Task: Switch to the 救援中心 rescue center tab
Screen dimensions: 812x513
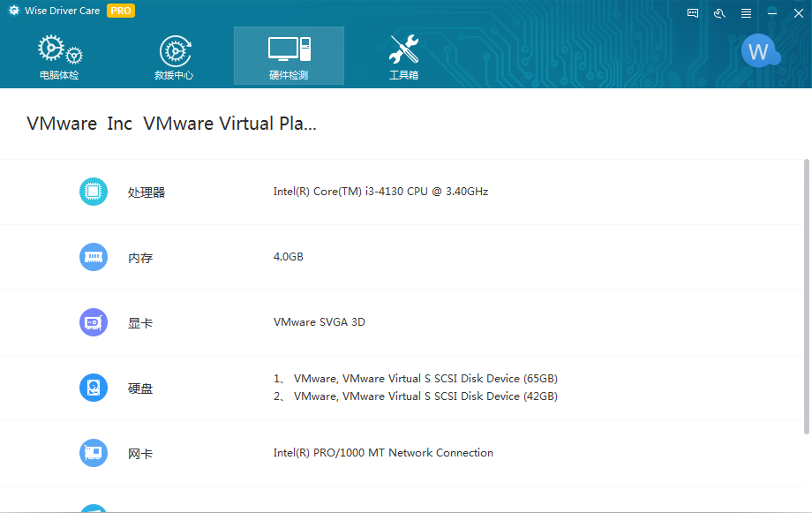Action: coord(174,57)
